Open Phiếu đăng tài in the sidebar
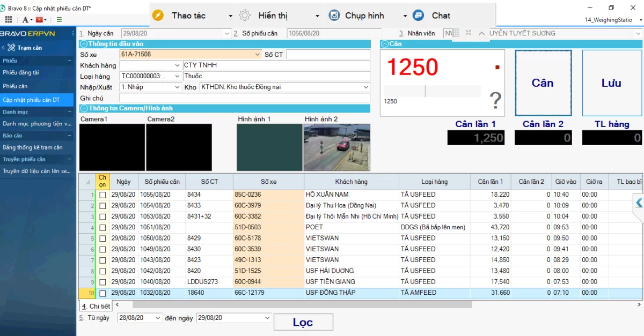Viewport: 644px width, 336px height. [21, 72]
